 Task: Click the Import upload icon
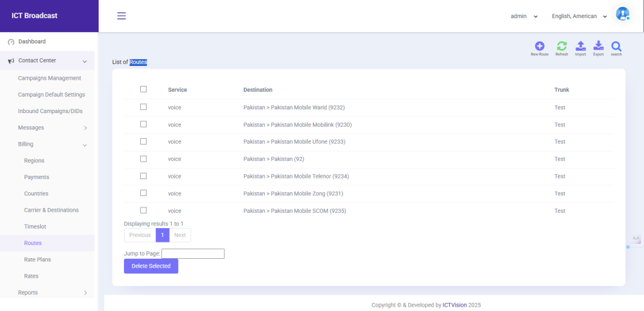[x=580, y=46]
